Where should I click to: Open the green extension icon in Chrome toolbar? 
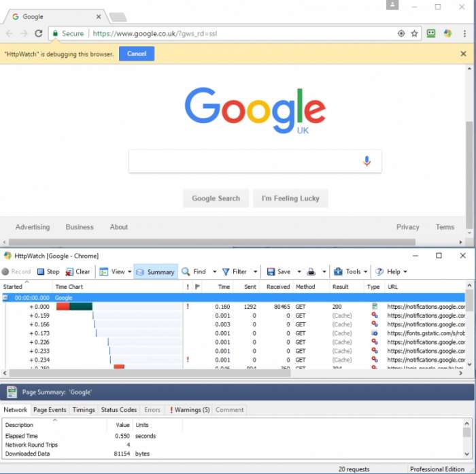tap(431, 33)
